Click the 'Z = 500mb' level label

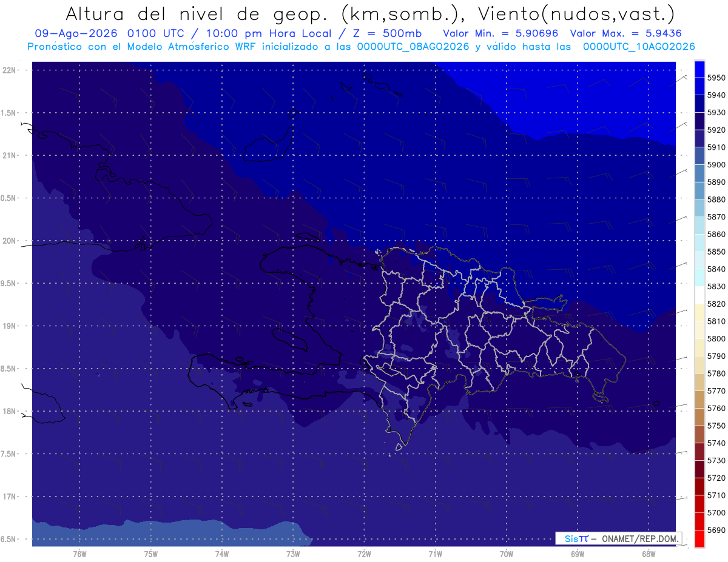388,33
